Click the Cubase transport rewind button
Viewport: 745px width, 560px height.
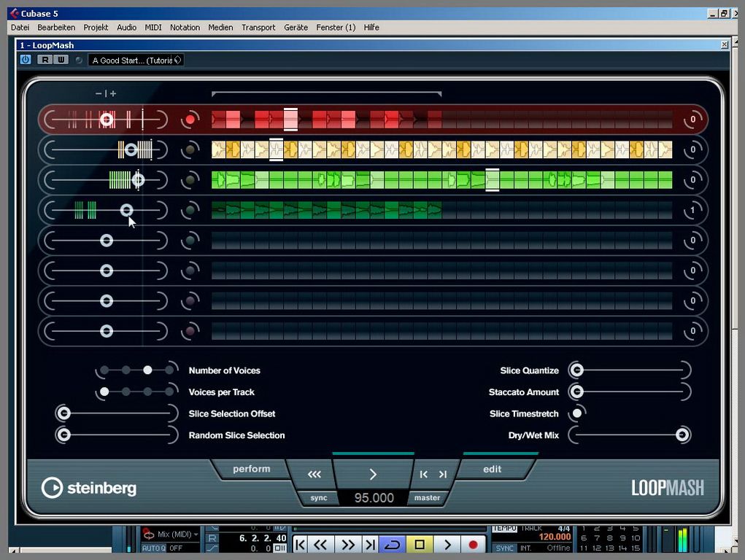click(x=320, y=545)
